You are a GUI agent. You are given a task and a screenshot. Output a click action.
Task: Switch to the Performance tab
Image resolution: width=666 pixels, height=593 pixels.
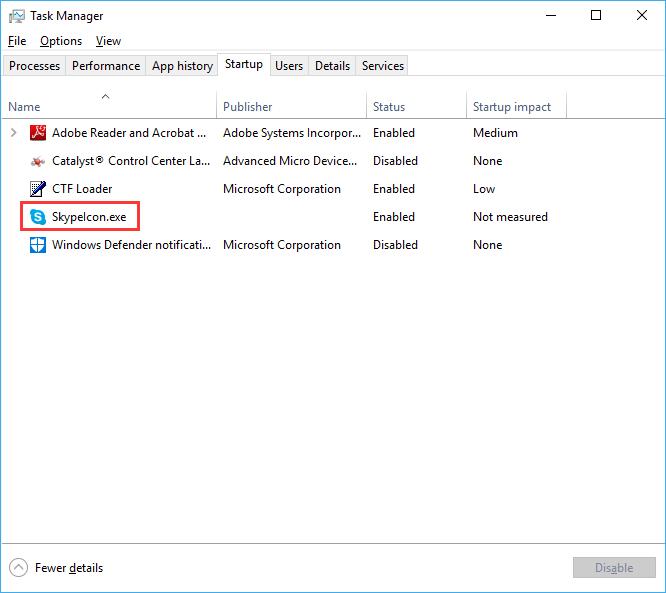[106, 66]
